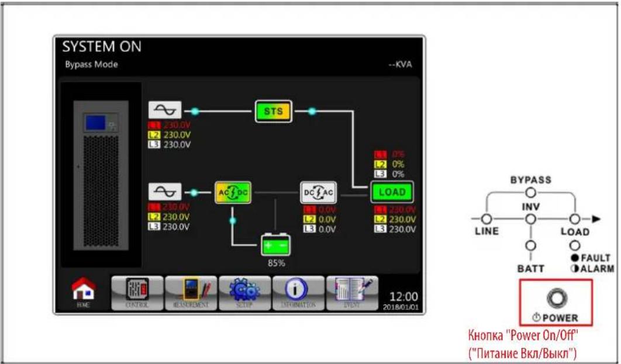The width and height of the screenshot is (621, 364).
Task: Tap the DC/AC inverter block
Action: point(319,193)
